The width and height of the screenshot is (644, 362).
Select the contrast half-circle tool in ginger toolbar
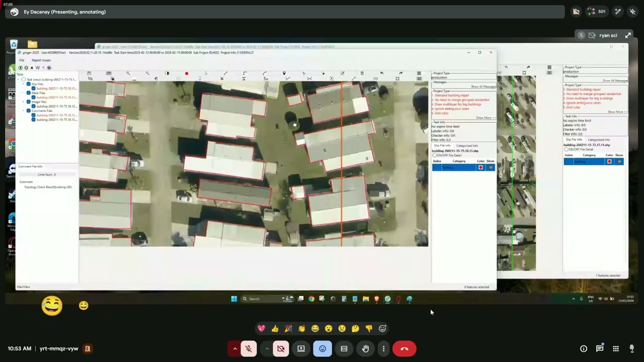click(167, 73)
